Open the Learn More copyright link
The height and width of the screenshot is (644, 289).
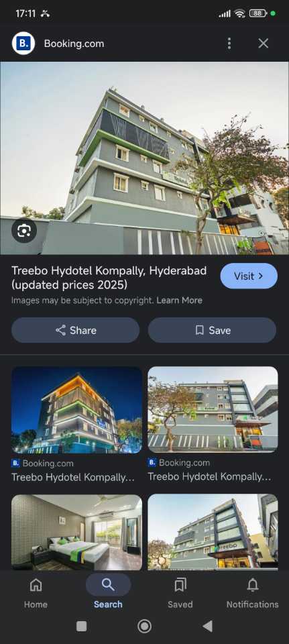tap(180, 301)
